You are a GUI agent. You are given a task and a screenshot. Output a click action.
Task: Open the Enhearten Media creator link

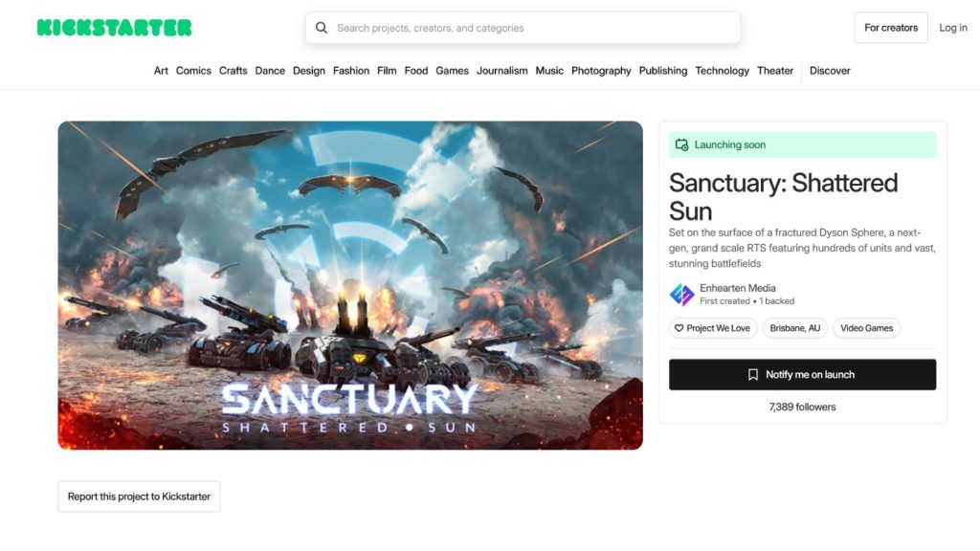(x=738, y=288)
